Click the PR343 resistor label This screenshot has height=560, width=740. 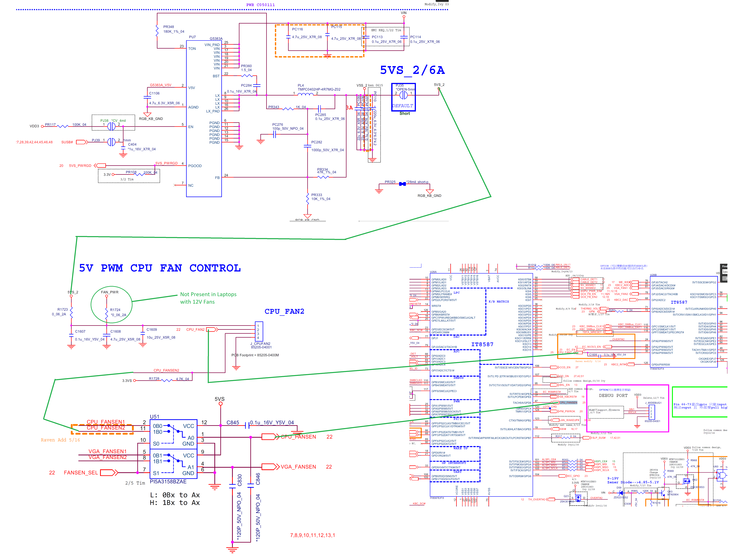click(x=274, y=107)
